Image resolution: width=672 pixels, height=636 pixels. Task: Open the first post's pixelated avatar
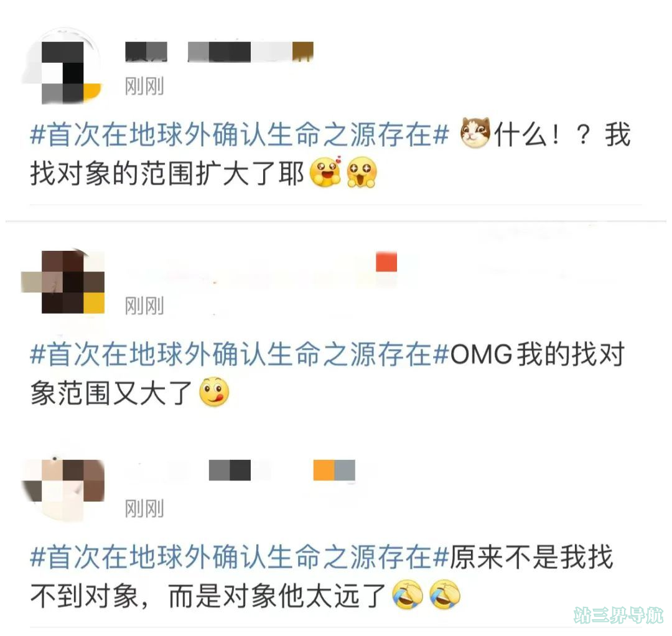(63, 67)
